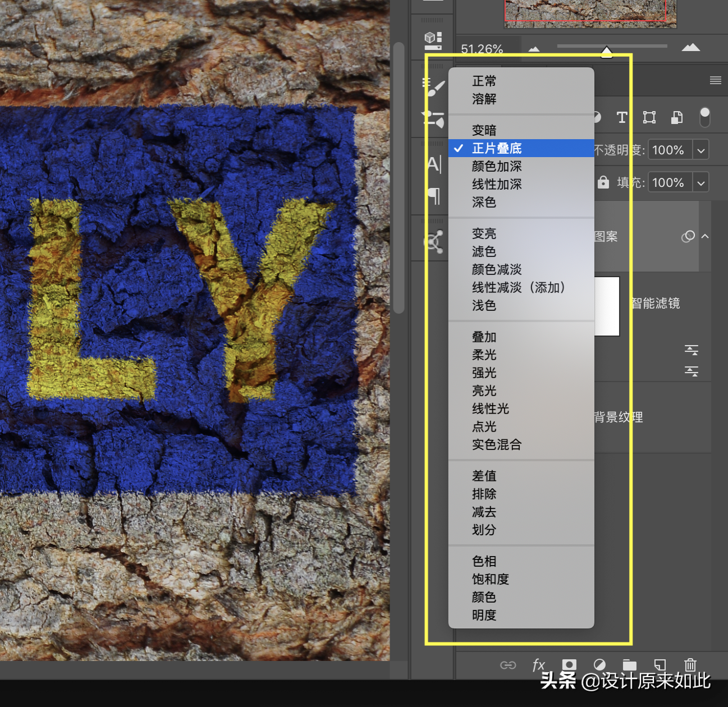Open the 3D panel icon
Screen dimensions: 728x707
(433, 40)
